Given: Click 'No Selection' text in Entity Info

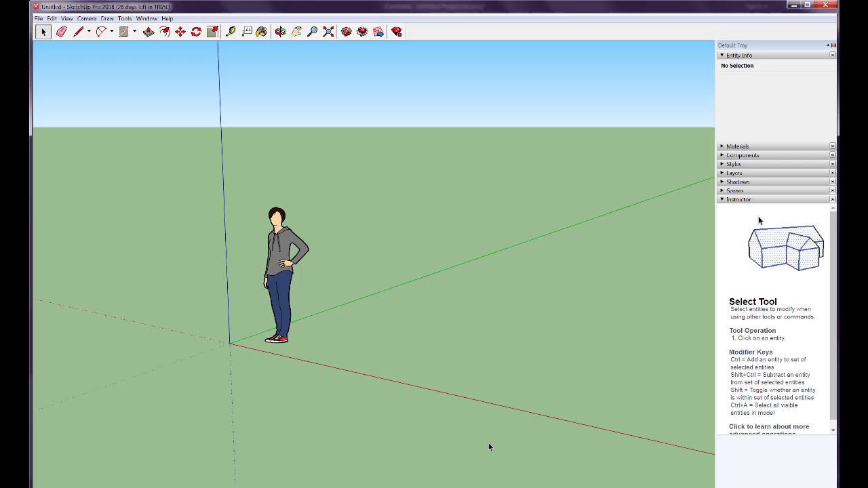Looking at the screenshot, I should click(x=737, y=66).
